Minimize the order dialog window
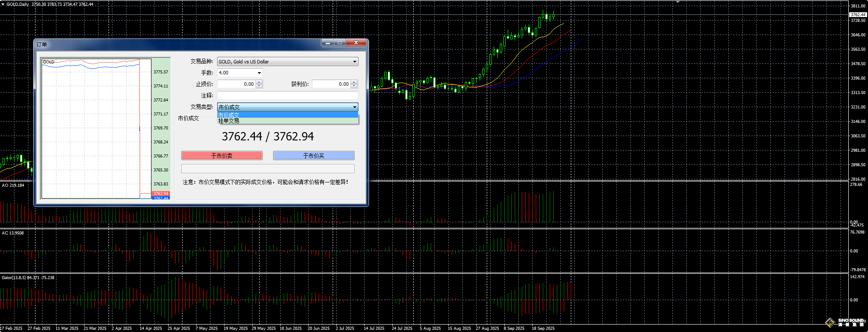 pyautogui.click(x=327, y=43)
